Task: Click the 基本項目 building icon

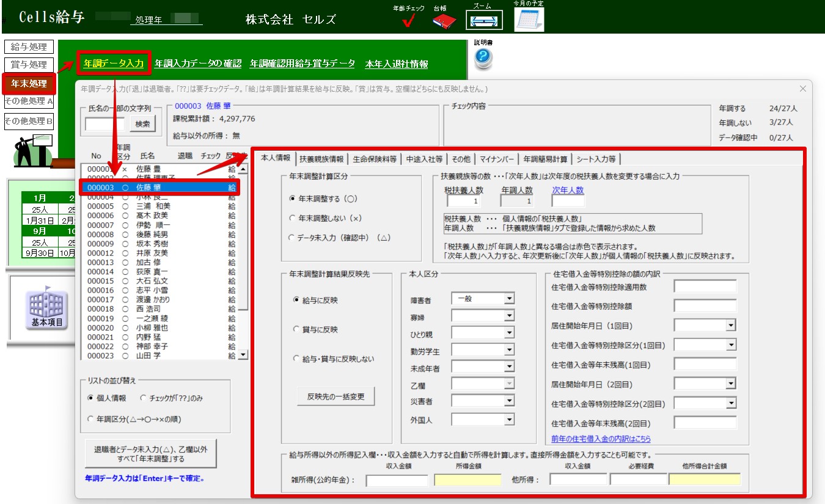Action: click(47, 309)
